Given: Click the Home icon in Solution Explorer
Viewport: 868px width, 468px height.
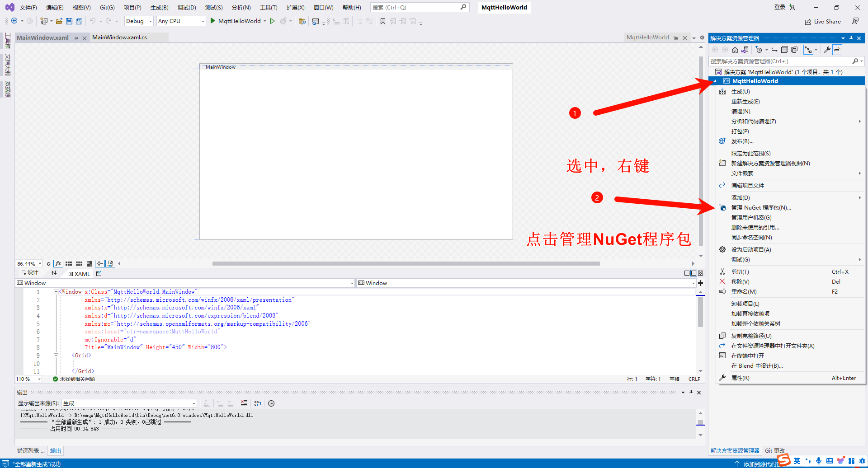Looking at the screenshot, I should coord(735,50).
